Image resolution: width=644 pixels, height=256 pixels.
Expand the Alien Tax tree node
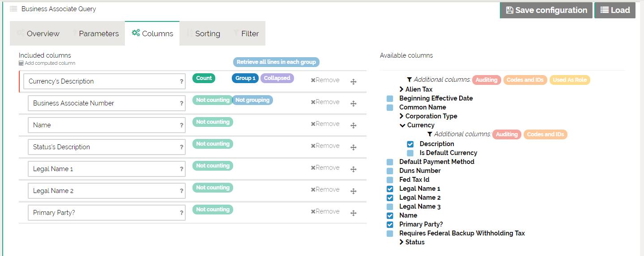(401, 89)
